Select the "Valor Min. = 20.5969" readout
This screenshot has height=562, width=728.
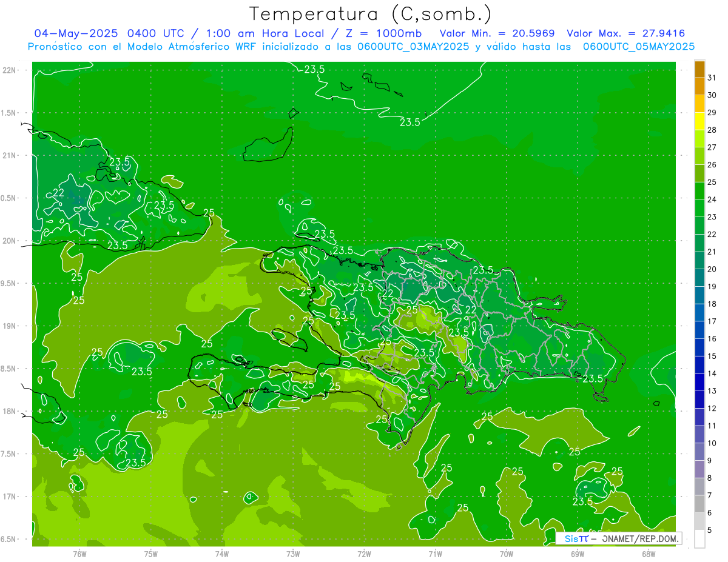pyautogui.click(x=497, y=33)
